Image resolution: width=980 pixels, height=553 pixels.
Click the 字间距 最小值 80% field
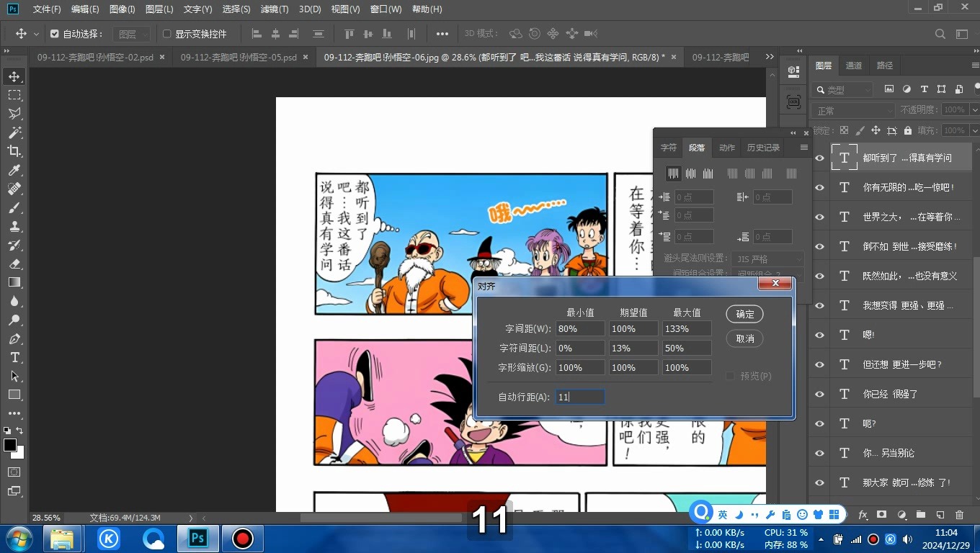coord(580,328)
